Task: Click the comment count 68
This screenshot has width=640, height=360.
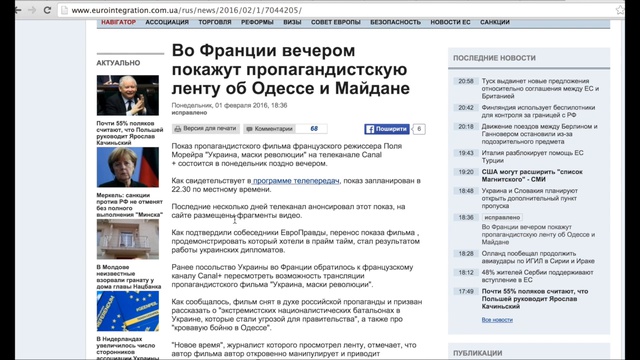Action: click(314, 129)
